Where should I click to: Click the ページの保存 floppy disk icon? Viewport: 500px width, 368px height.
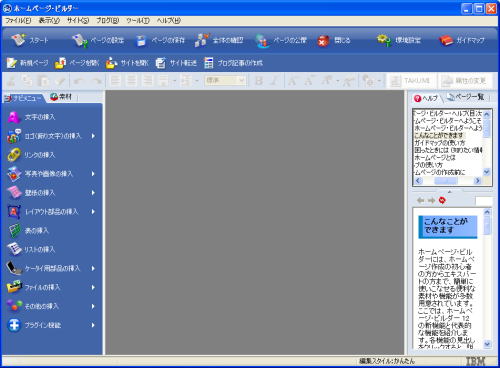click(x=141, y=41)
